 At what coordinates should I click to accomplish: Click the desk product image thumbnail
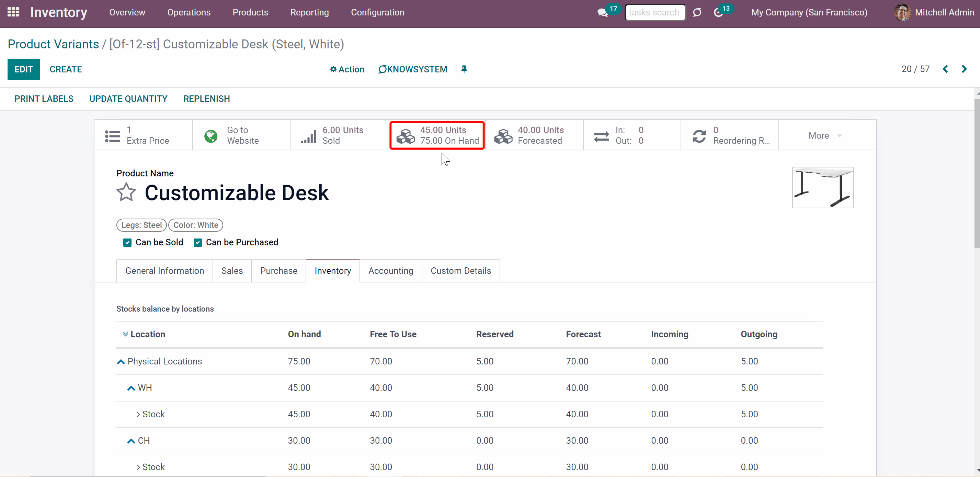pos(822,187)
